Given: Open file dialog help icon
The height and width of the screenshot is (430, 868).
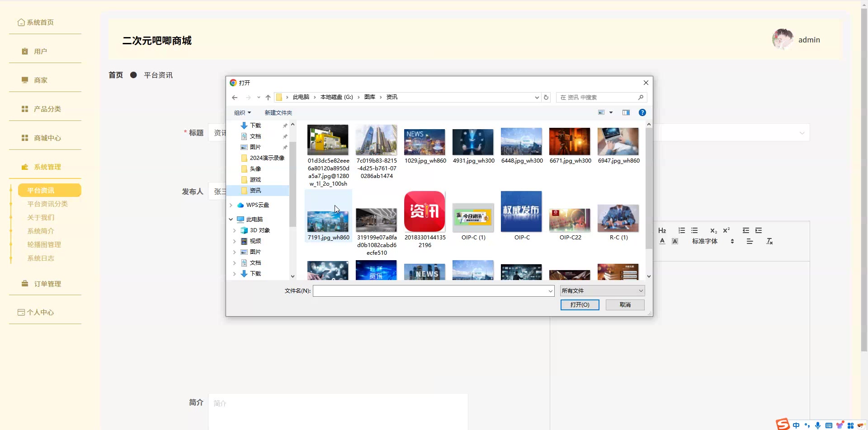Looking at the screenshot, I should coord(642,112).
